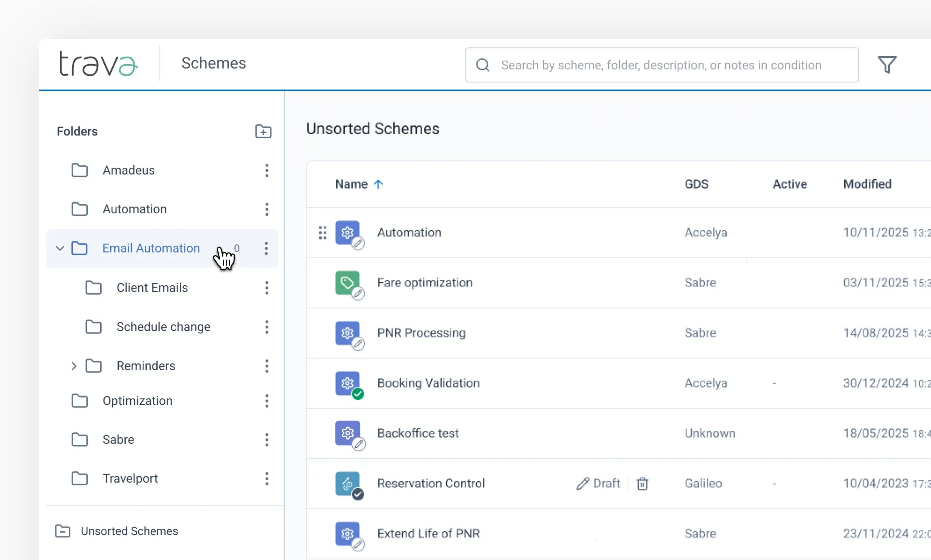The image size is (931, 560).
Task: Open kebab menu for Travelport folder
Action: tap(267, 478)
